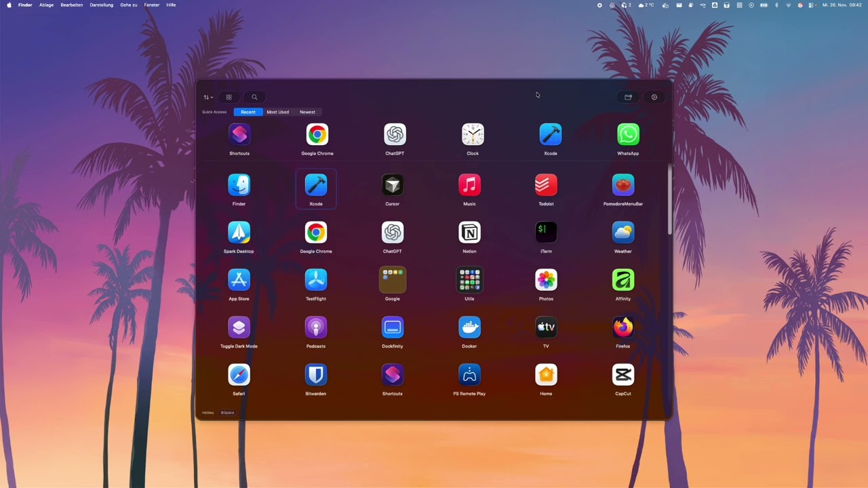This screenshot has width=868, height=488.
Task: Open the Weather app
Action: (x=623, y=232)
